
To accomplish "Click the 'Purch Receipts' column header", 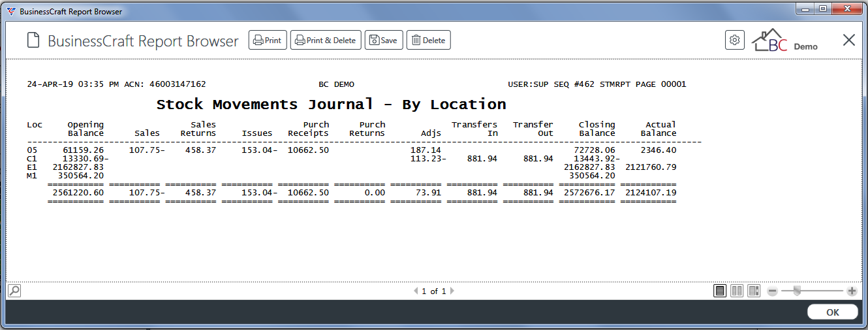I will (309, 129).
